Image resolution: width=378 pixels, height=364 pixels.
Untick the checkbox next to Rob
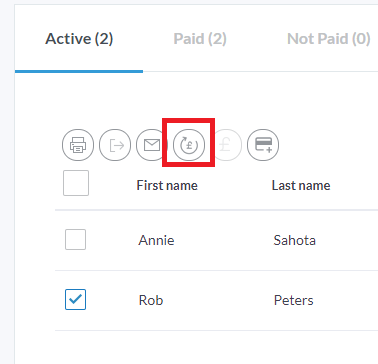(x=75, y=299)
